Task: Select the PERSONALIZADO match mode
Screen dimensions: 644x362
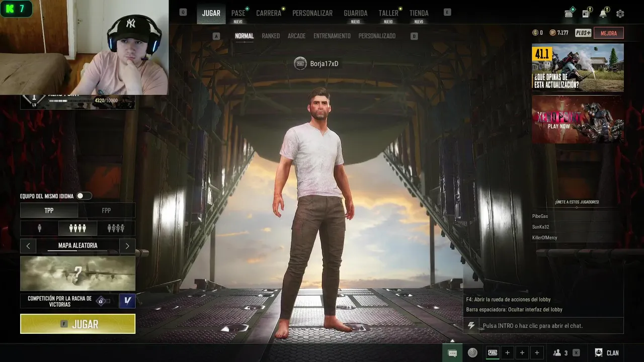Action: coord(377,36)
